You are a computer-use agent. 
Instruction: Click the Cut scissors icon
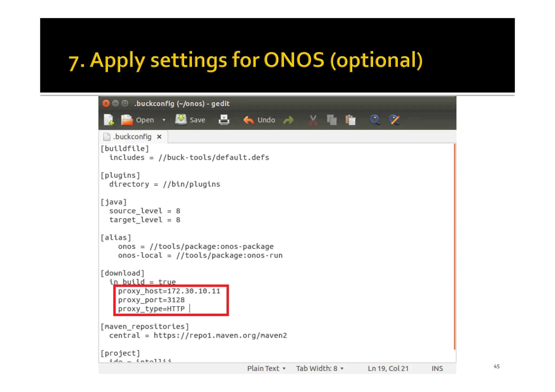coord(313,120)
